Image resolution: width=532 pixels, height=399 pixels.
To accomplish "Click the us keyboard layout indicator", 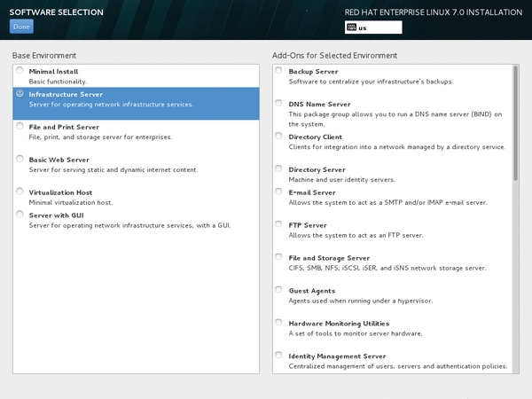I will (373, 27).
